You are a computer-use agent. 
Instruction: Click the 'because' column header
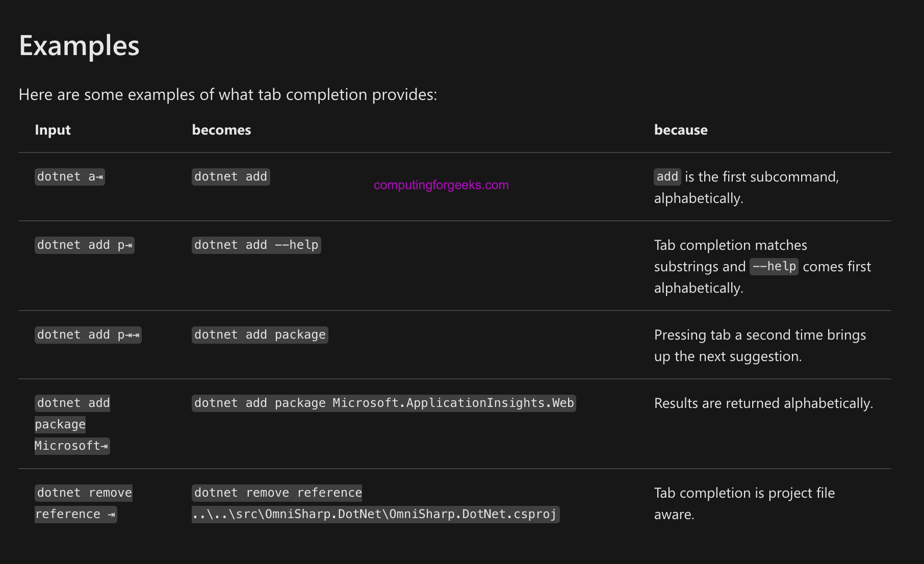(x=681, y=130)
